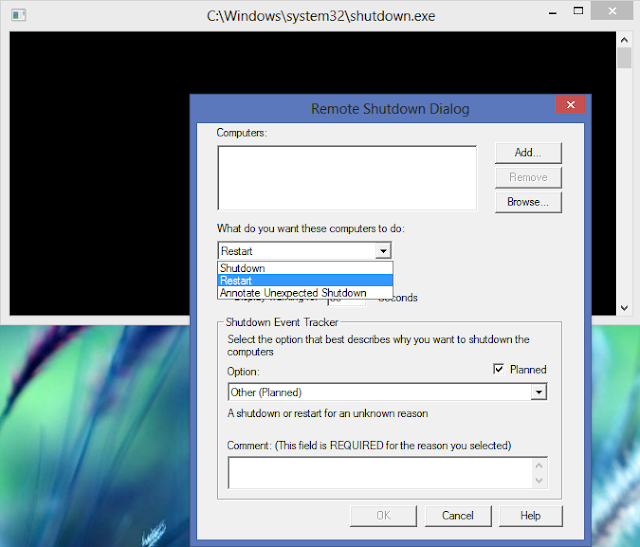Click the console scrollbar down arrow

pyautogui.click(x=624, y=308)
